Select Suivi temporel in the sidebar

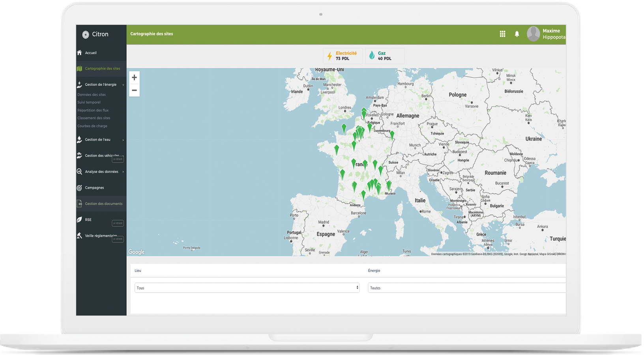coord(89,102)
